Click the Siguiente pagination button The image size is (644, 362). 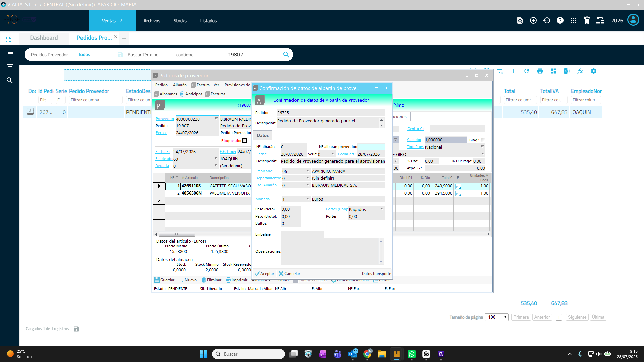point(577,317)
